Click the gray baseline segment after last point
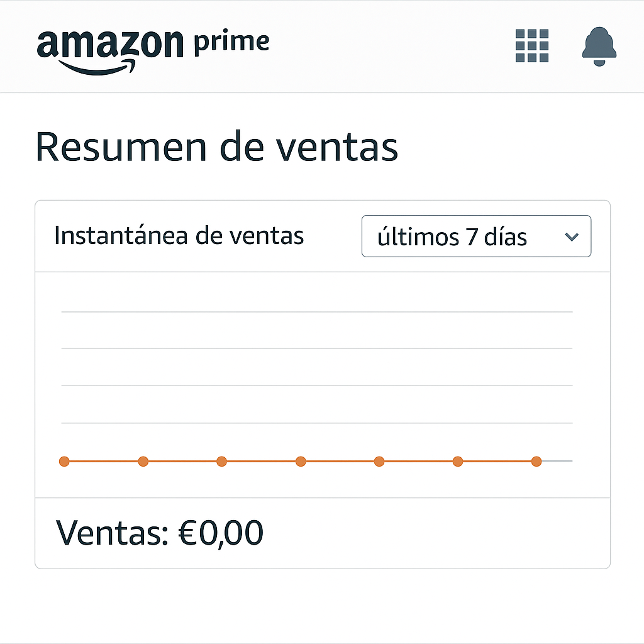The width and height of the screenshot is (644, 644). [557, 462]
